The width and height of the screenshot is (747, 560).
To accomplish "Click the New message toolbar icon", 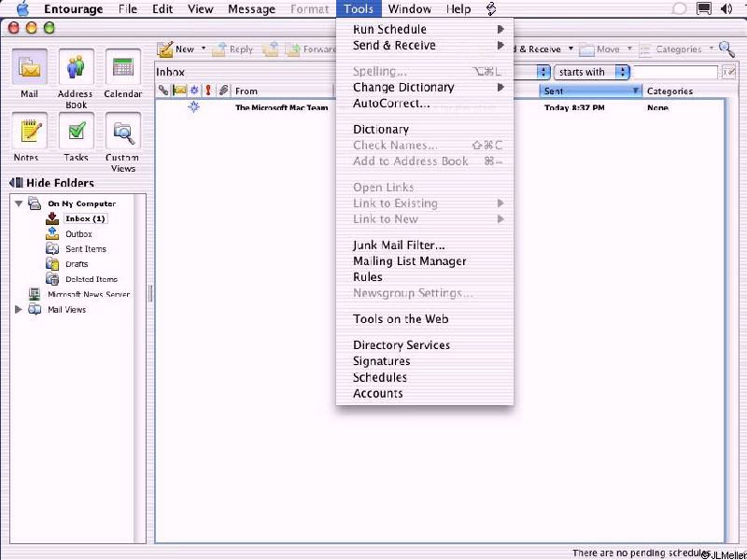I will (x=165, y=49).
